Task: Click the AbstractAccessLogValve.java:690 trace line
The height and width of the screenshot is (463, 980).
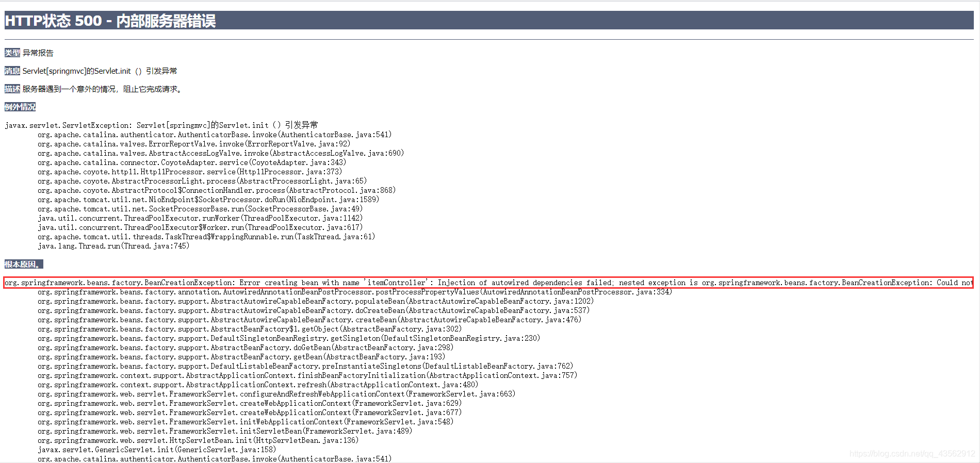Action: [x=221, y=153]
